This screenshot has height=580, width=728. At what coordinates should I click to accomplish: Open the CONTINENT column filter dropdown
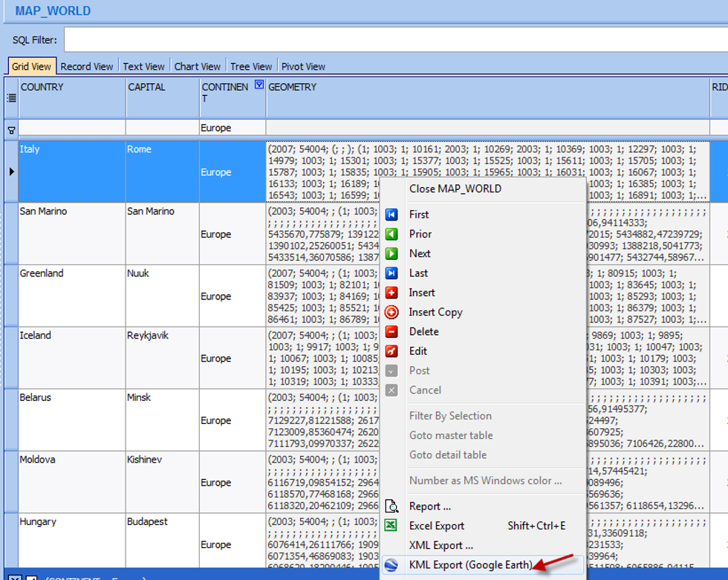(259, 85)
